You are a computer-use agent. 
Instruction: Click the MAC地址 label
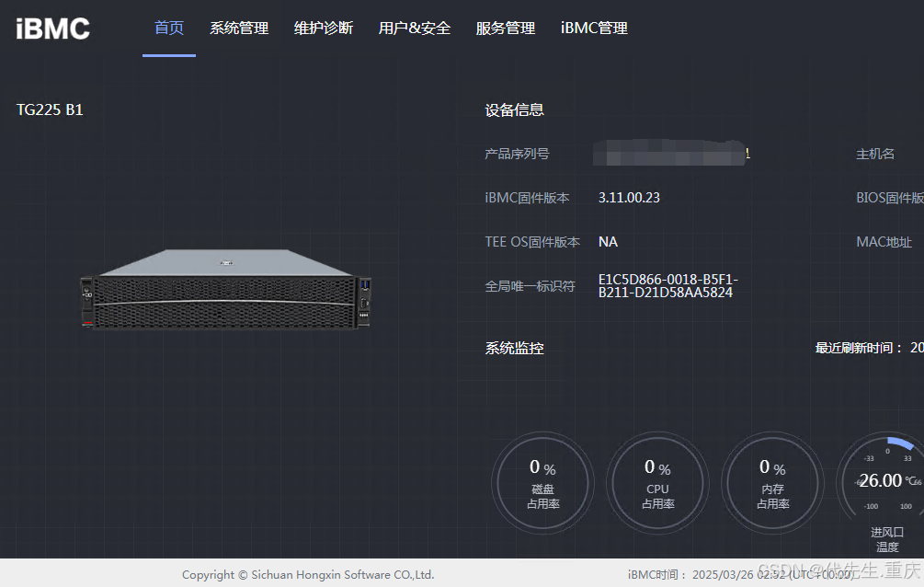(x=884, y=242)
